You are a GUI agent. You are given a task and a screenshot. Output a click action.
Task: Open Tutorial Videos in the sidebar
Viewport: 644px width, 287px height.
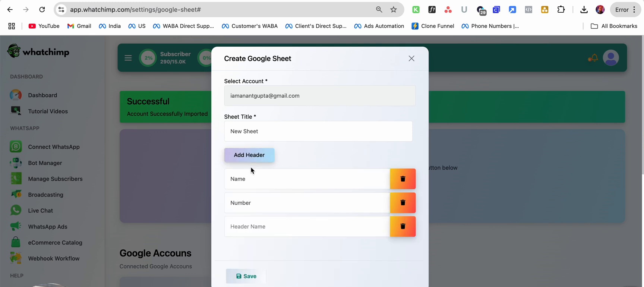click(48, 111)
